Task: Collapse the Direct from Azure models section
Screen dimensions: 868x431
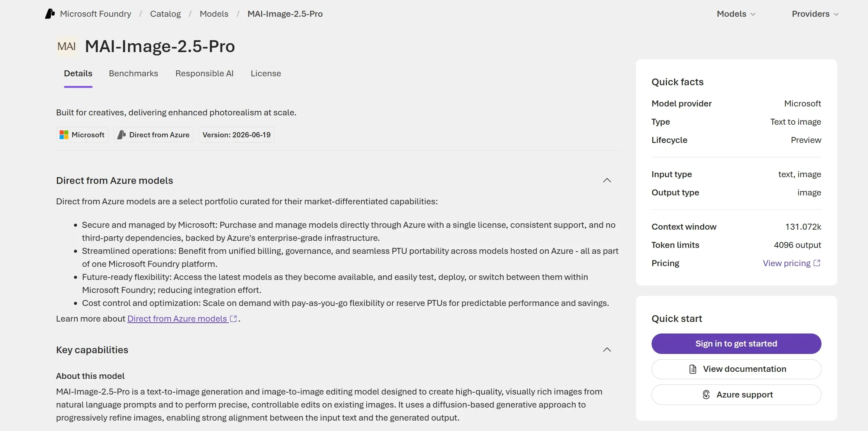Action: tap(607, 181)
